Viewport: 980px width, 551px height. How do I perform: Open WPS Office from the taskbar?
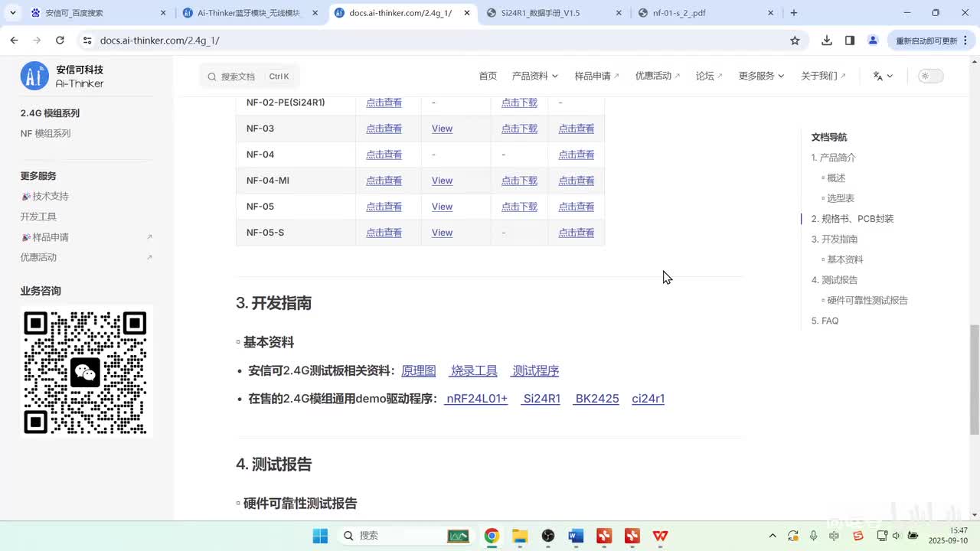tap(660, 536)
